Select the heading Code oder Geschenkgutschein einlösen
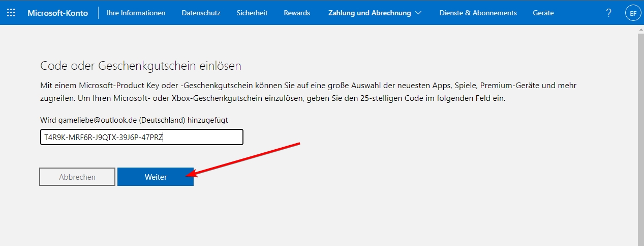The image size is (644, 246). click(140, 66)
